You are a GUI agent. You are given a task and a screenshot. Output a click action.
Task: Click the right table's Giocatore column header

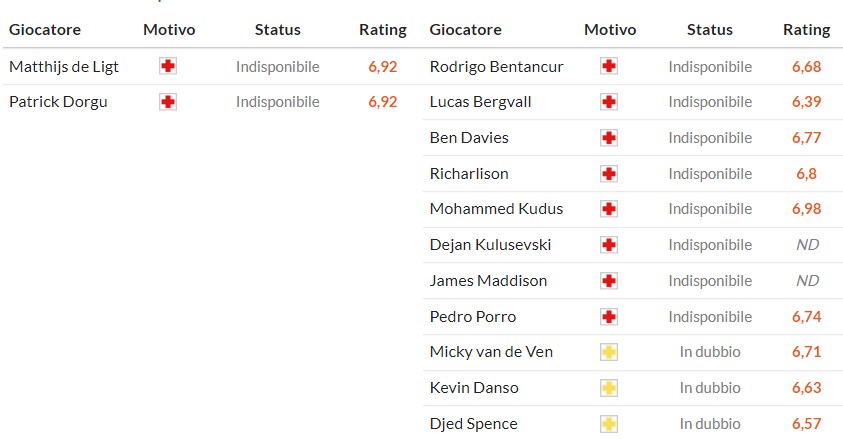pyautogui.click(x=465, y=30)
